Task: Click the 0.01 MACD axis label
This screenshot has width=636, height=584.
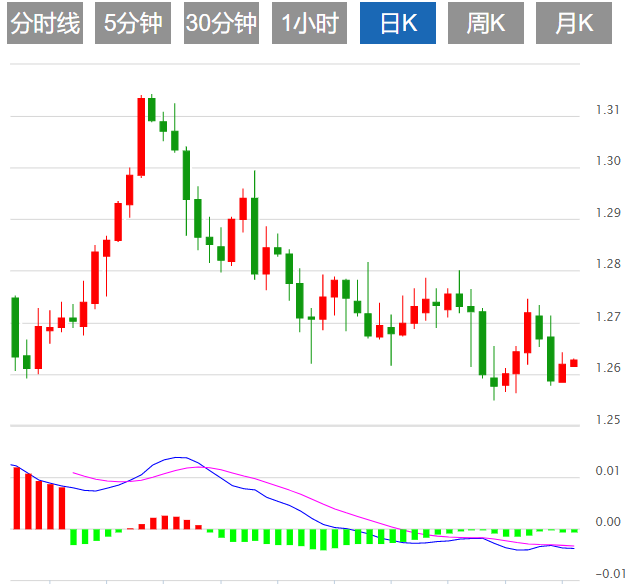Action: [x=608, y=471]
